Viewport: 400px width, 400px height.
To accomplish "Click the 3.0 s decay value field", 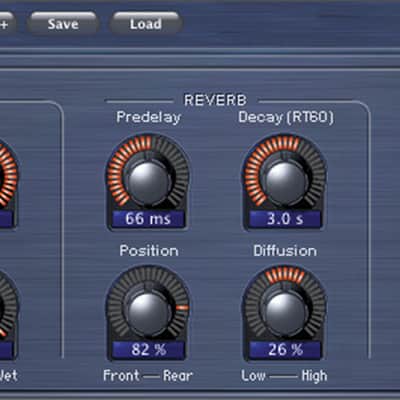I will tap(285, 219).
